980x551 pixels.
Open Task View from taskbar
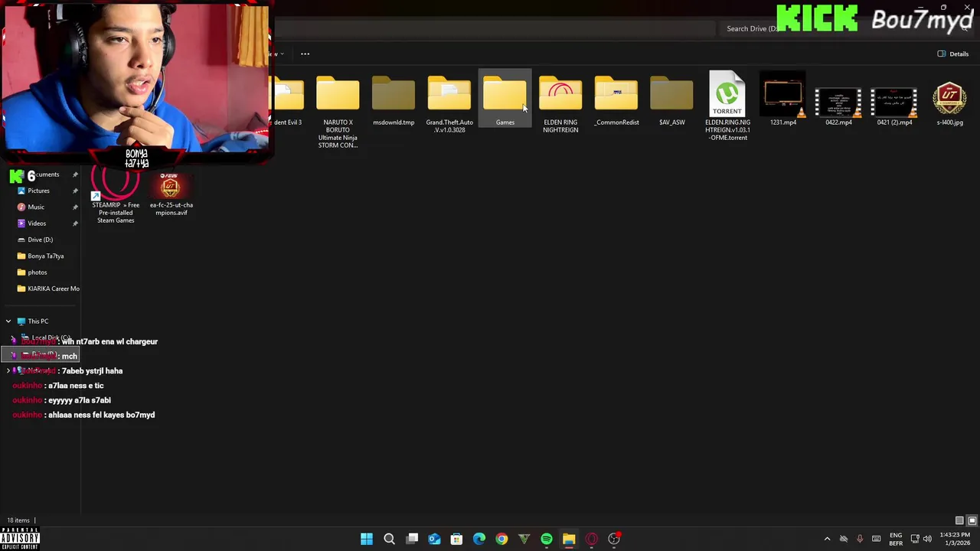(412, 539)
